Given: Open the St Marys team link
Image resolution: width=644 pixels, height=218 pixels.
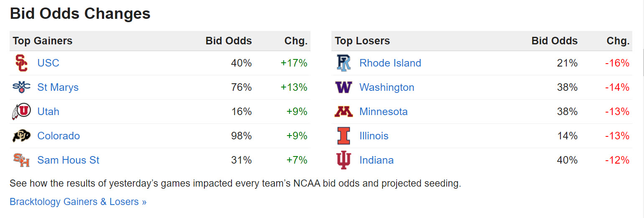Looking at the screenshot, I should pos(58,87).
